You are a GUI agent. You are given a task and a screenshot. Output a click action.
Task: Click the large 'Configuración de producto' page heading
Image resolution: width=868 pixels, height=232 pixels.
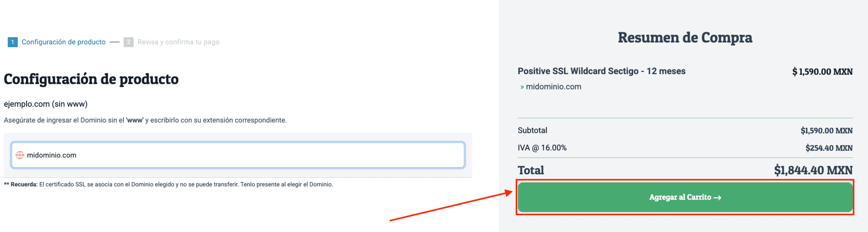click(91, 79)
